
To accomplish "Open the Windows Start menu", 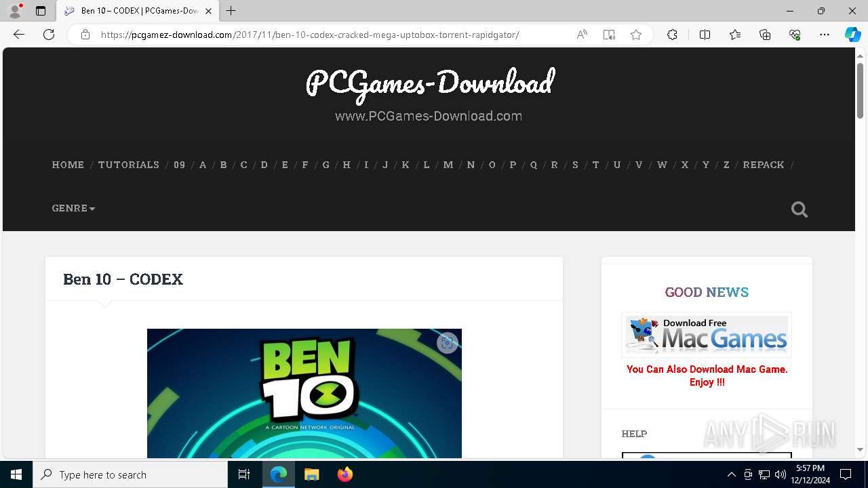I will pos(16,474).
